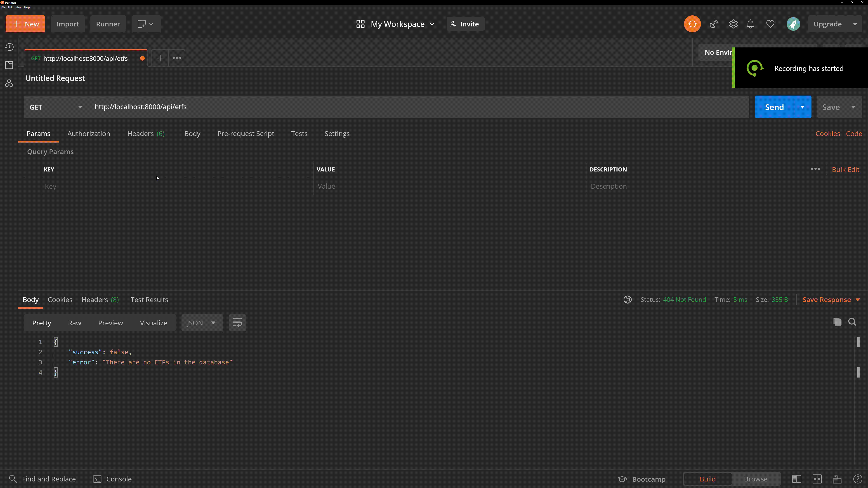868x488 pixels.
Task: Click the request URL input field
Action: click(418, 107)
